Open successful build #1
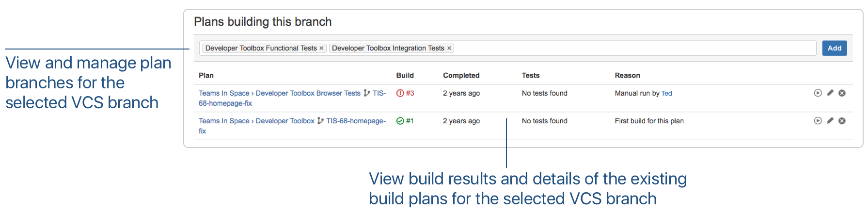868x215 pixels. point(405,121)
